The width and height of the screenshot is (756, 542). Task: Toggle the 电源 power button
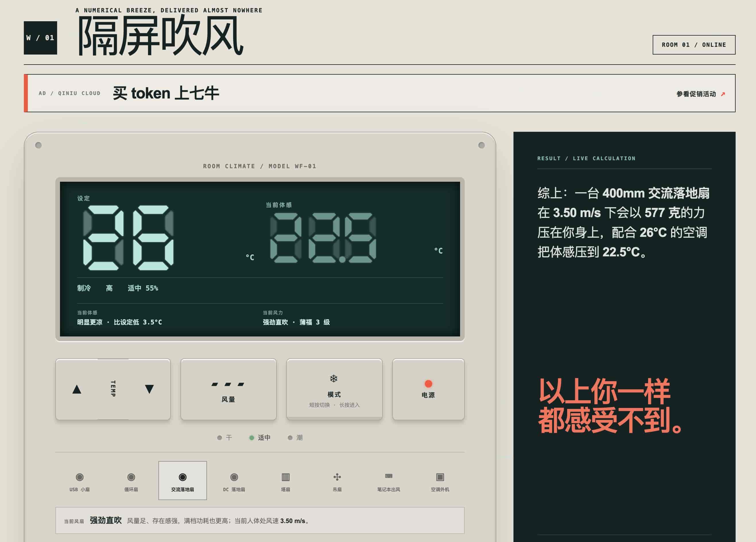pos(428,389)
